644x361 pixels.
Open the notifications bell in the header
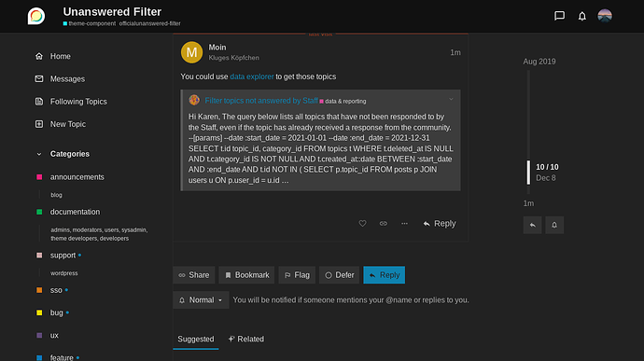point(582,16)
